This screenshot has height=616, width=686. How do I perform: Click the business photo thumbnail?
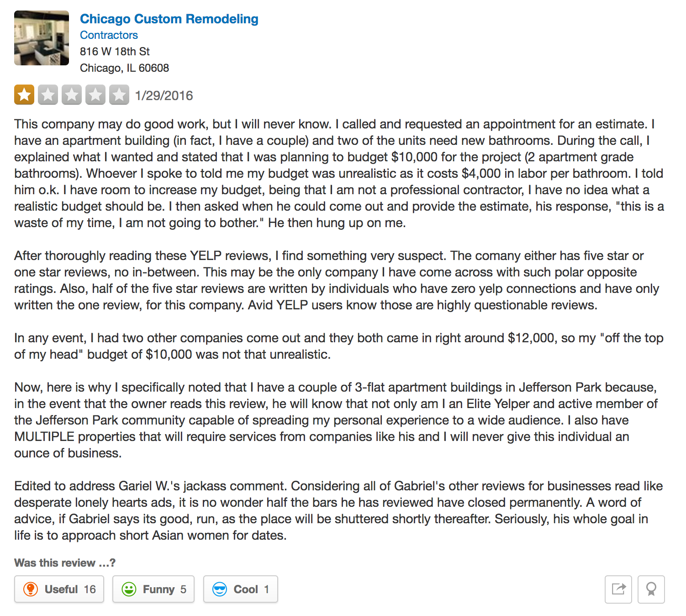pos(42,38)
